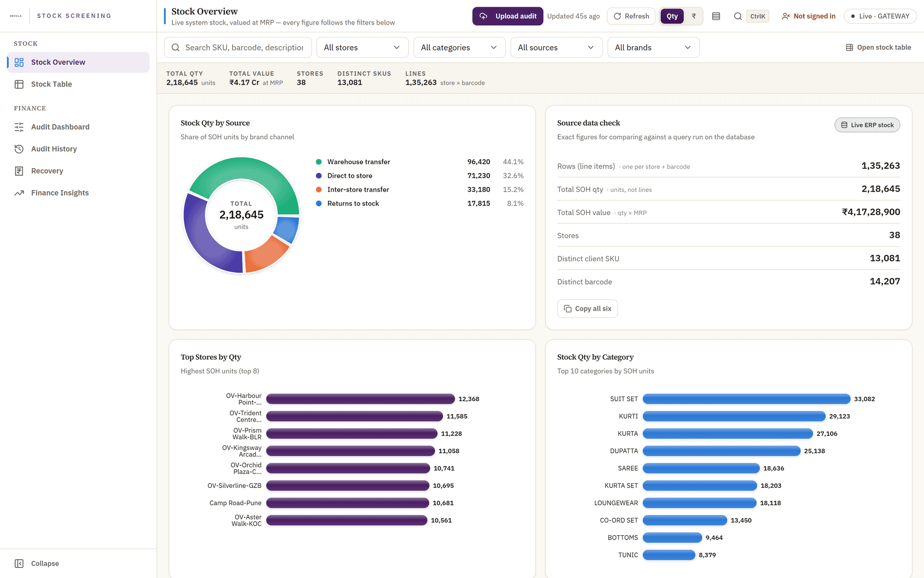Click the user icon beside Not signed in
The image size is (924, 578).
click(786, 16)
